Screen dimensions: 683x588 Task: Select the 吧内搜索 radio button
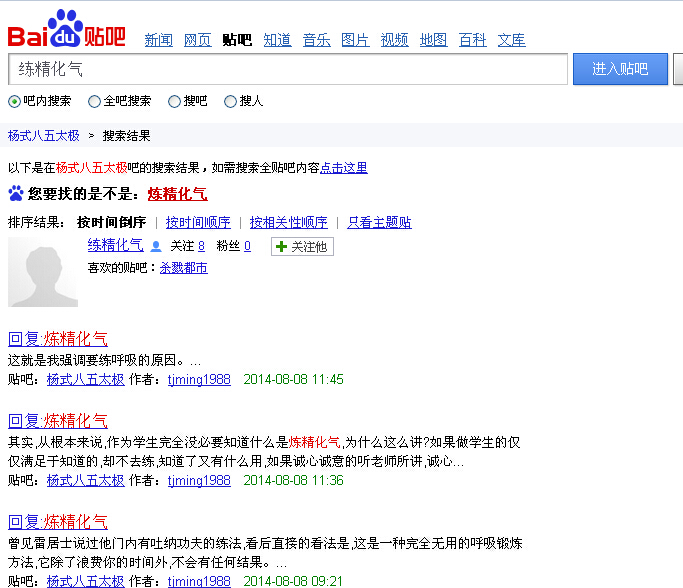point(14,101)
